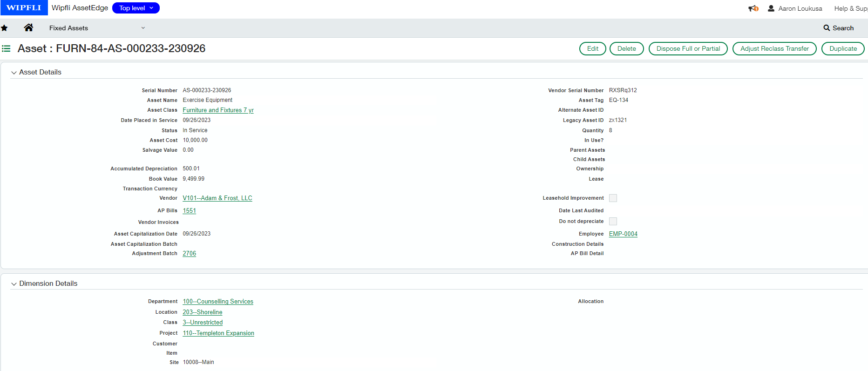The width and height of the screenshot is (868, 371).
Task: Collapse the Dimension Details section
Action: pyautogui.click(x=14, y=284)
